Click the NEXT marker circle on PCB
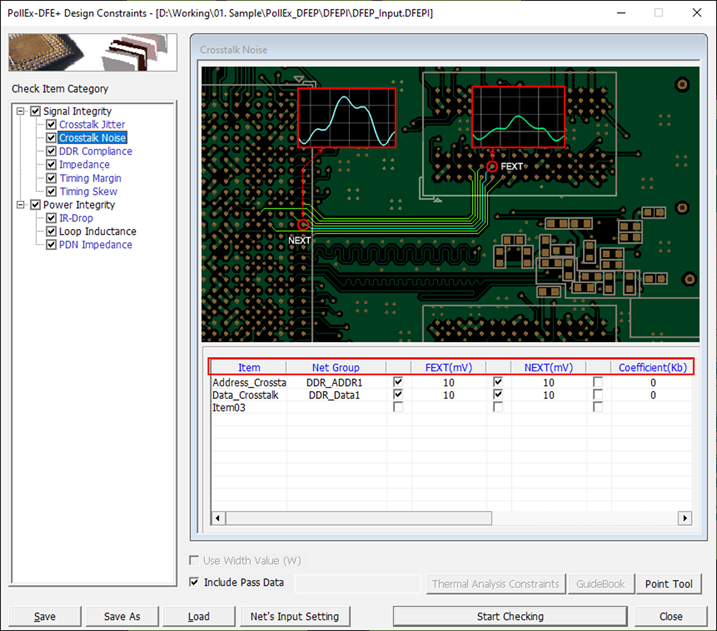 tap(303, 226)
